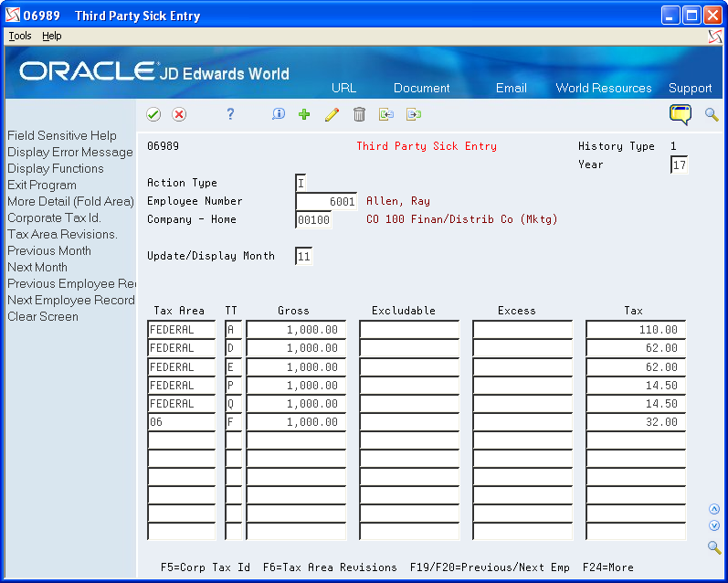
Task: Open the Tools menu
Action: [20, 36]
